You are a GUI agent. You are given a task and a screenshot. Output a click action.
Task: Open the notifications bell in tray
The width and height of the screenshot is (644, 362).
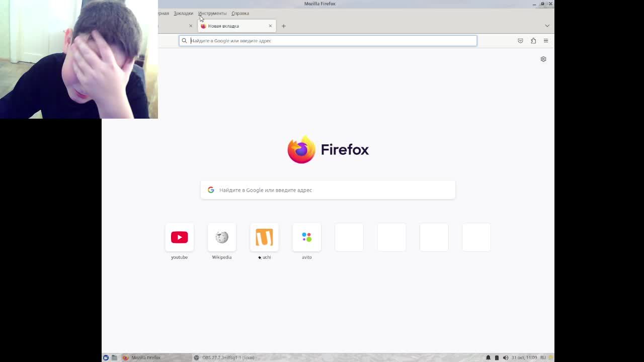point(488,357)
